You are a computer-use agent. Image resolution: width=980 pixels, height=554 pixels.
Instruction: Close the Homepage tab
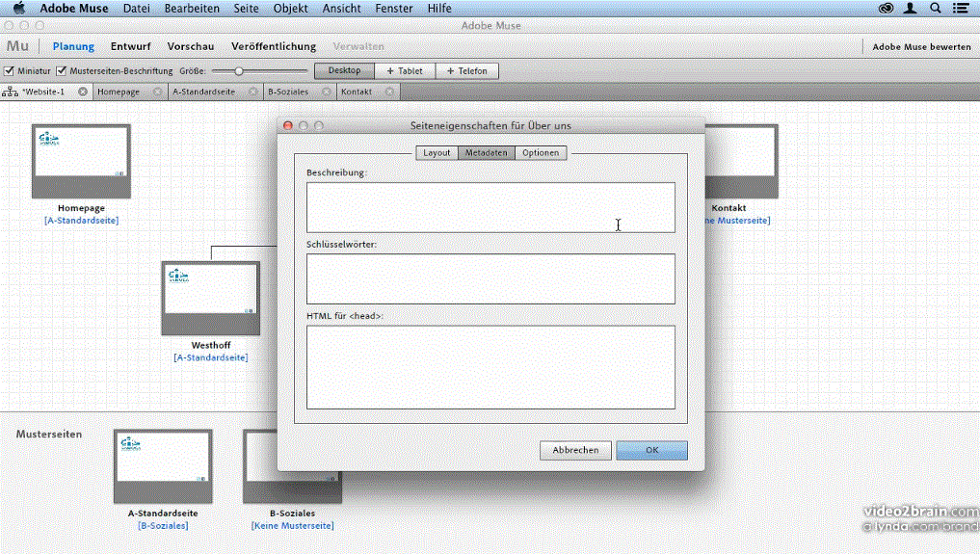pyautogui.click(x=157, y=92)
